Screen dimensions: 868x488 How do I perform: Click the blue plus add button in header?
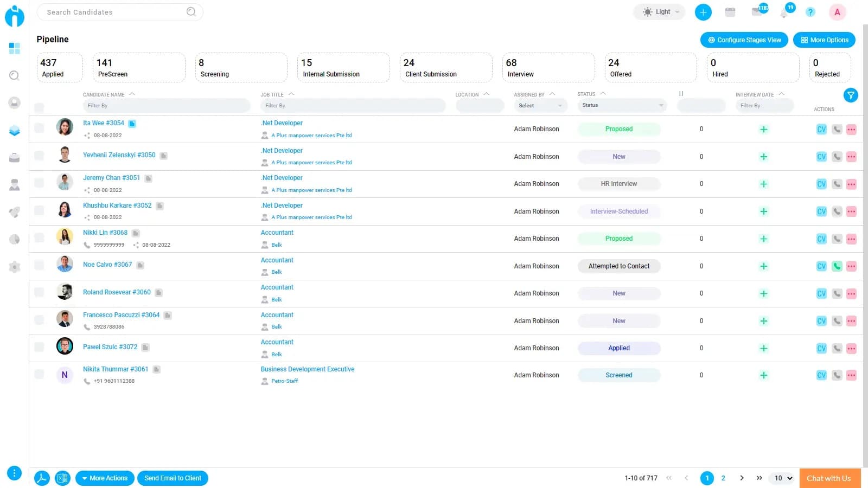(703, 12)
